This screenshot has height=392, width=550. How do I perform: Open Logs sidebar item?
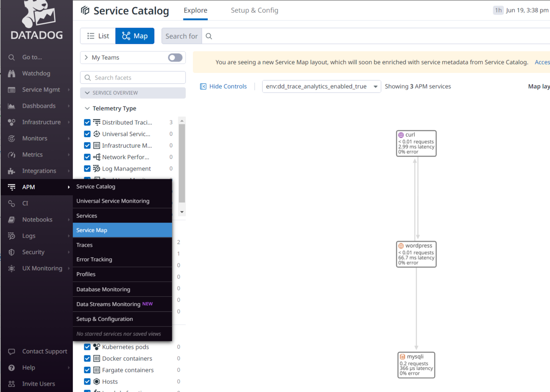click(36, 236)
